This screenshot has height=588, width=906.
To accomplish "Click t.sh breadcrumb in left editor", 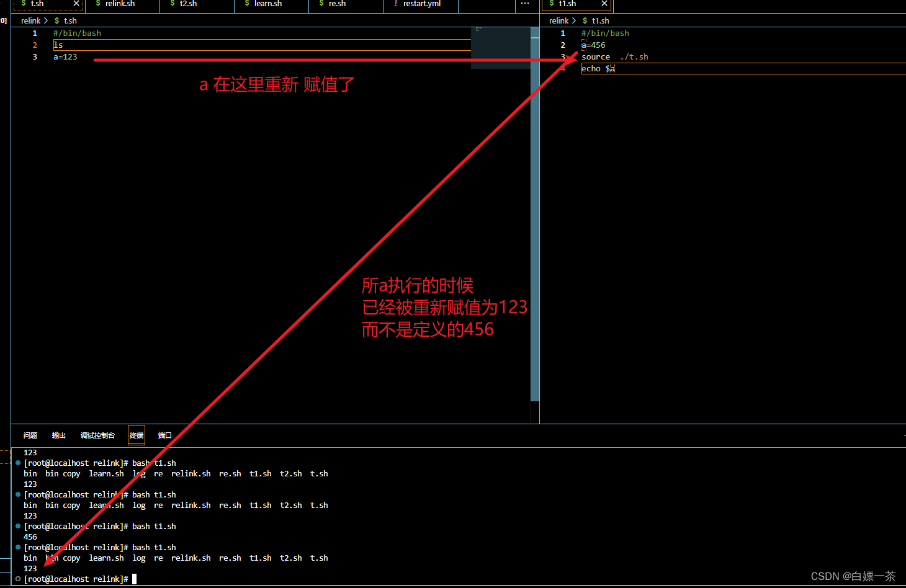I will click(x=70, y=20).
